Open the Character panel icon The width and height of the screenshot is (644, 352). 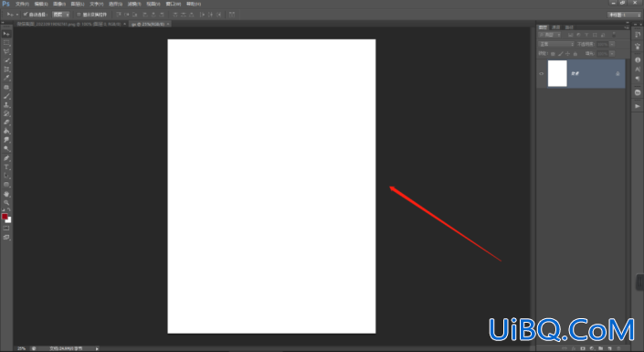pos(638,69)
